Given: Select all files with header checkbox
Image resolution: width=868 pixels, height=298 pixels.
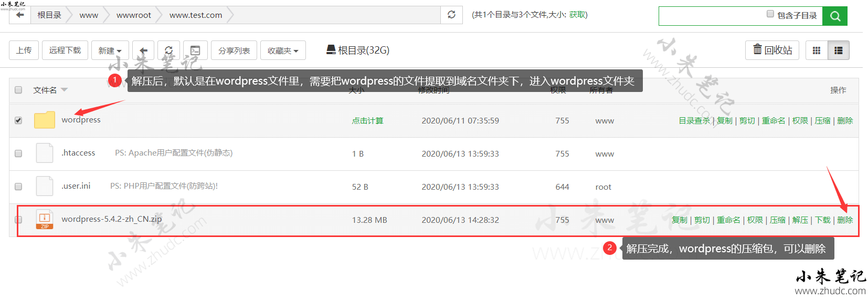Looking at the screenshot, I should coord(18,90).
